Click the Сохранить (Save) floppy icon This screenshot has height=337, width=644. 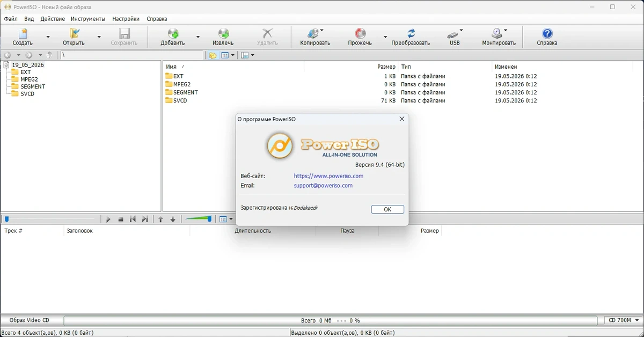[x=125, y=33]
